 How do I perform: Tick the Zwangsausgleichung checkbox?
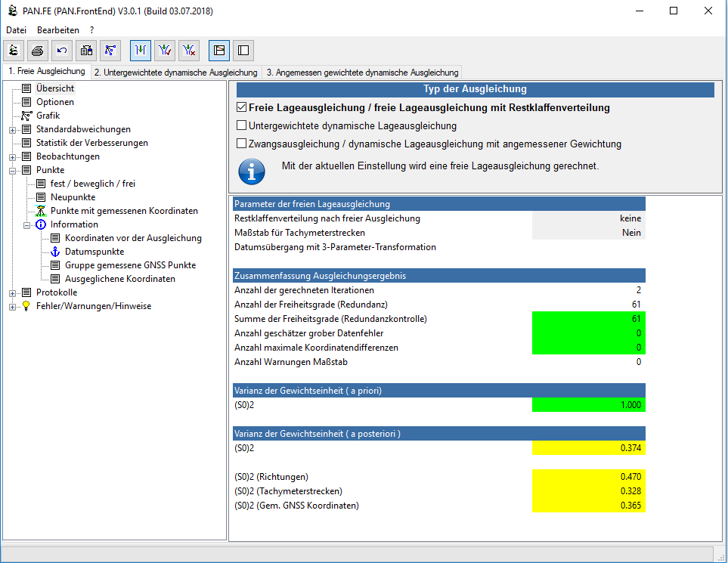tap(241, 144)
